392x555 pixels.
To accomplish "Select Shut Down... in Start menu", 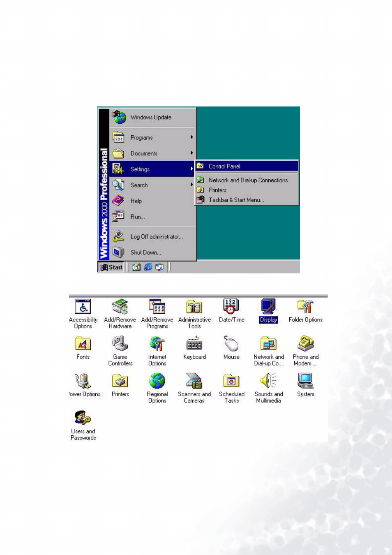I will click(153, 252).
